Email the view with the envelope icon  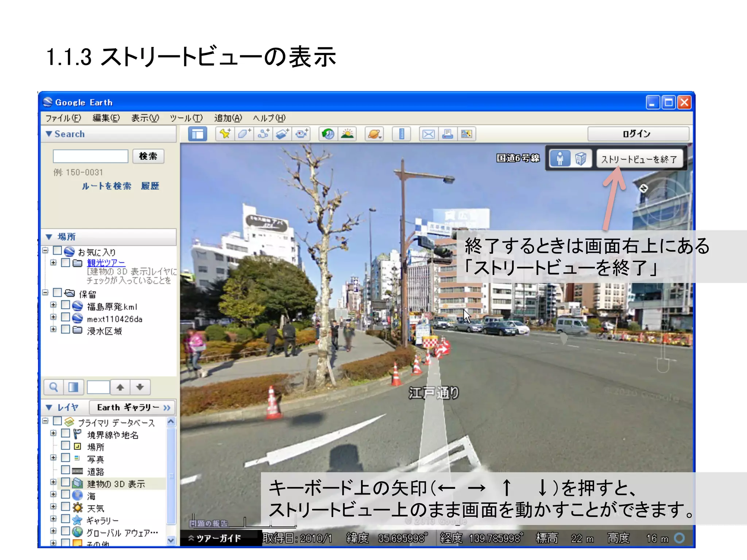coord(429,134)
